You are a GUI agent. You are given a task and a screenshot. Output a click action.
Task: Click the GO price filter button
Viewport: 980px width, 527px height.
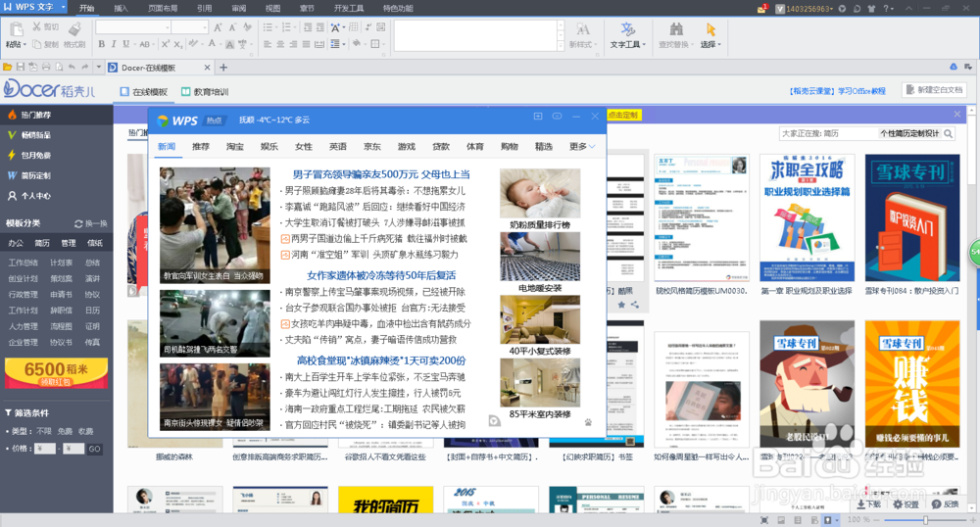94,449
